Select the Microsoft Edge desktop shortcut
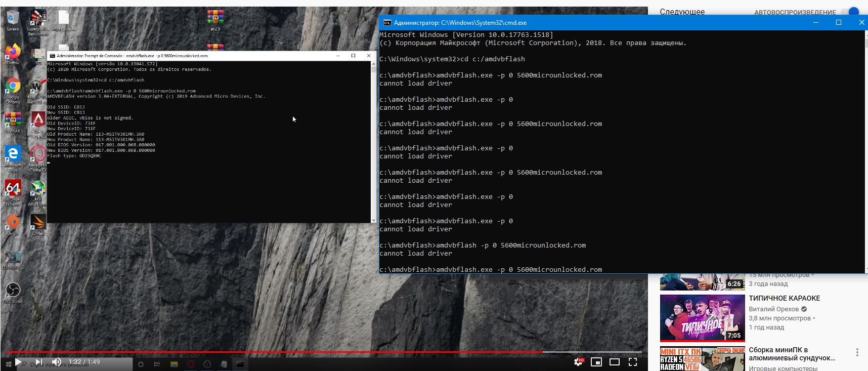868x371 pixels. (x=13, y=159)
